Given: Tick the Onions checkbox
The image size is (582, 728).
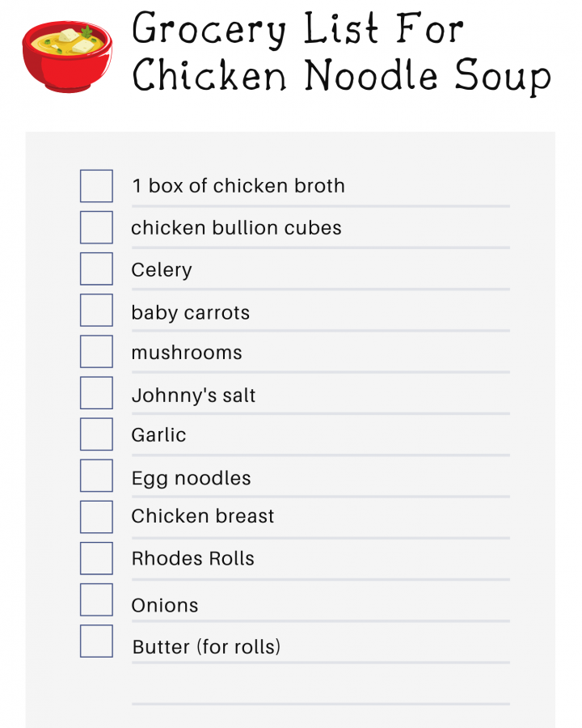Looking at the screenshot, I should [x=96, y=599].
